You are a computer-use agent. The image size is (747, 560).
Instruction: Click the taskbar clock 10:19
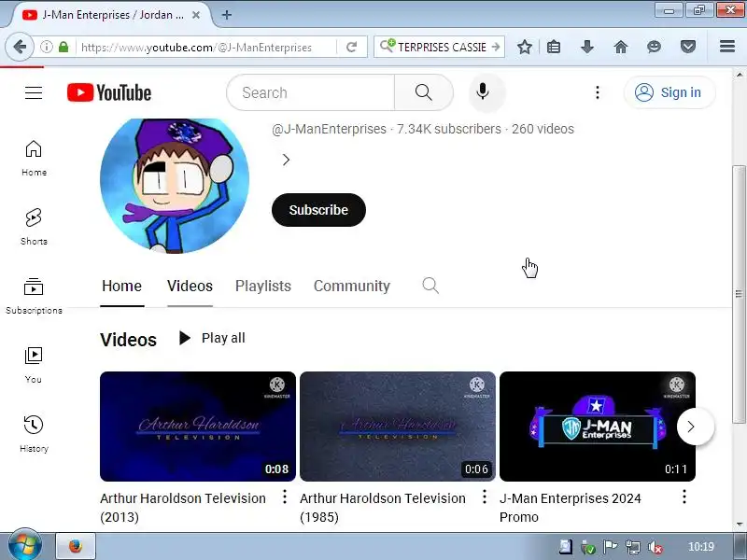(x=701, y=547)
